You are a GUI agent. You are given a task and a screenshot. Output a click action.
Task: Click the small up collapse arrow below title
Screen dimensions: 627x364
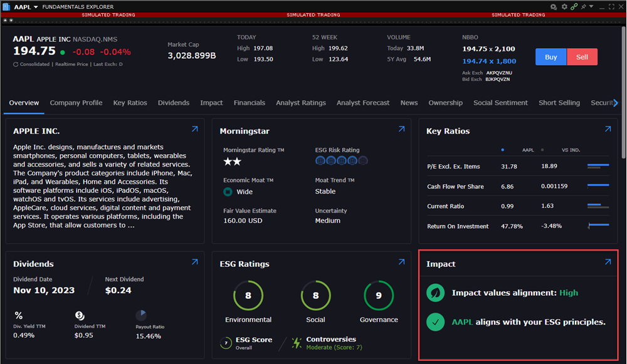tap(5, 20)
